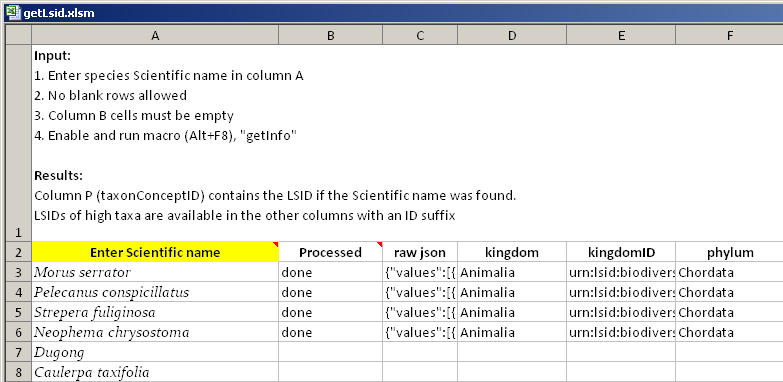Click the yellow Enter Scientific name cell
Viewport: 783px width, 382px height.
click(x=155, y=252)
